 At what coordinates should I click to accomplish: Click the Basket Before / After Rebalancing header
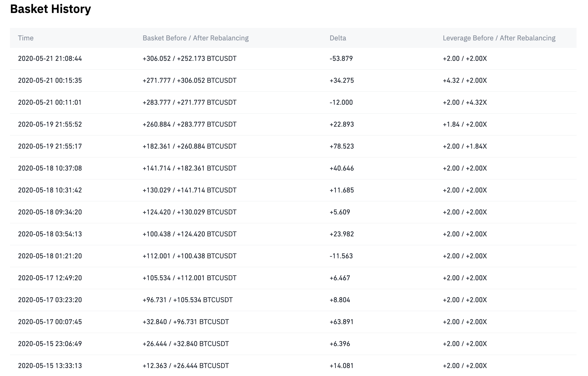point(196,38)
